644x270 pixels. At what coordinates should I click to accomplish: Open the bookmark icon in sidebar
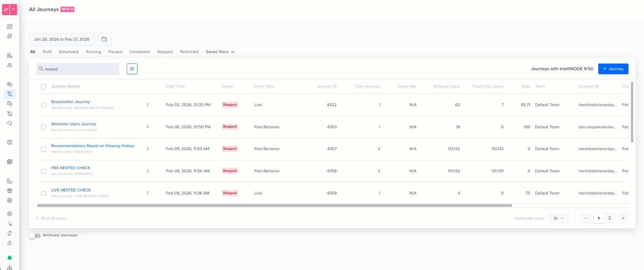pos(10,233)
